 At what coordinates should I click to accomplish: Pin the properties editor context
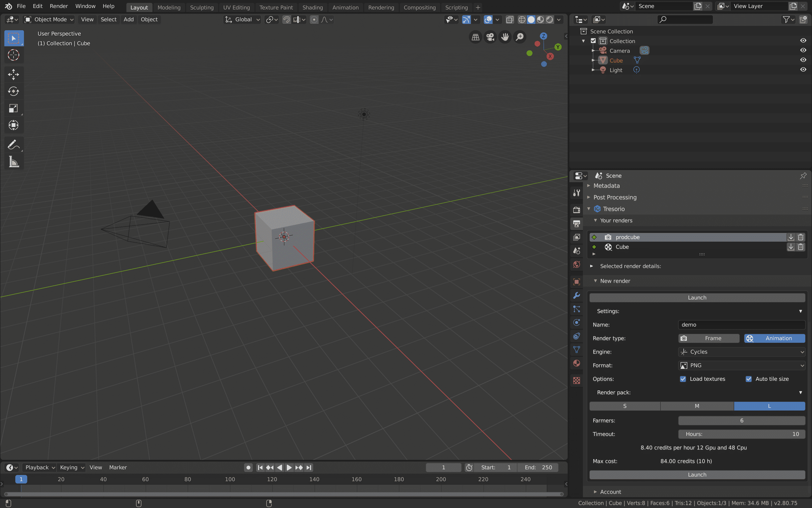pyautogui.click(x=803, y=176)
